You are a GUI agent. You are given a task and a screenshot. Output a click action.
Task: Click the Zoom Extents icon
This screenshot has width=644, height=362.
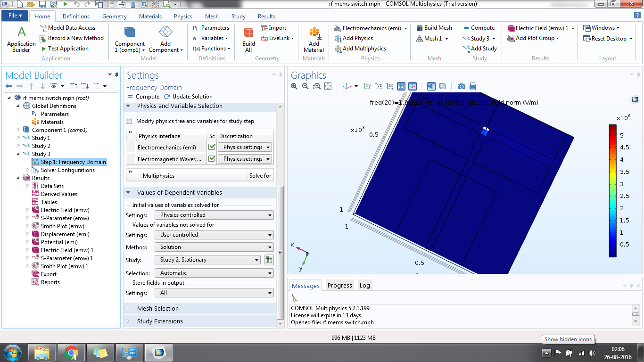(x=328, y=86)
